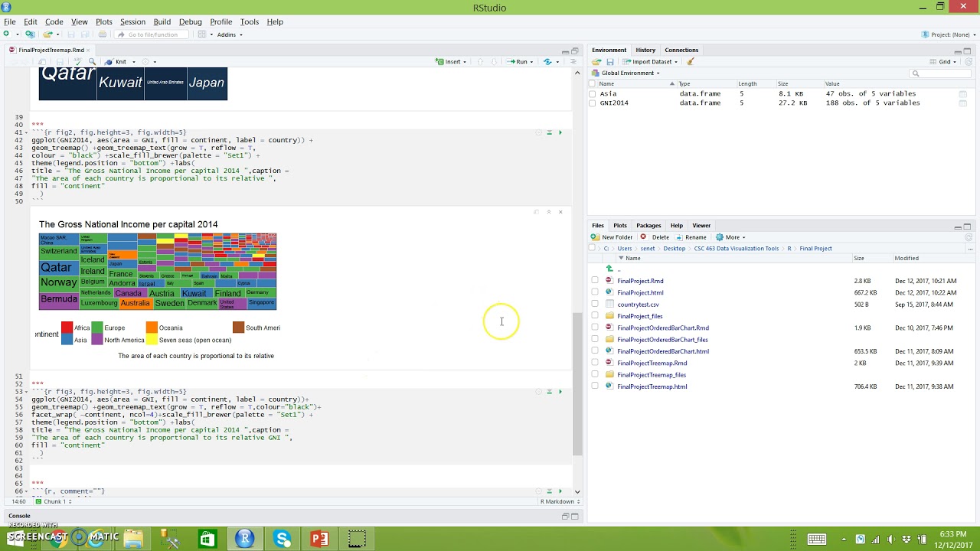Go to previous chunk up arrow

(480, 62)
